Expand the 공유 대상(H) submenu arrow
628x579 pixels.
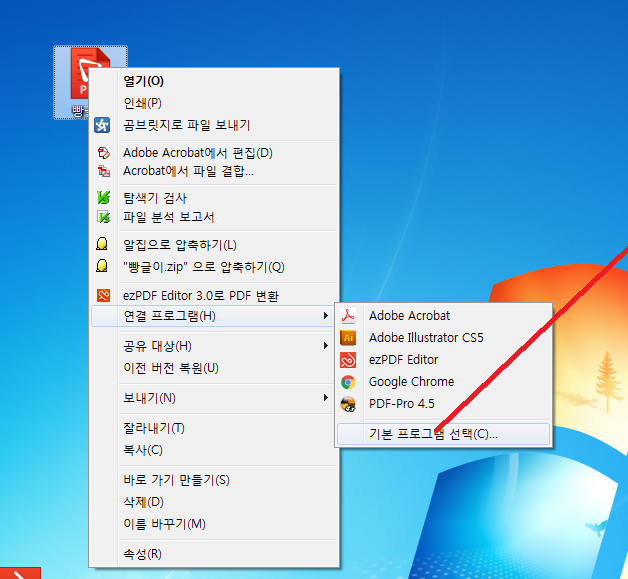[x=326, y=345]
